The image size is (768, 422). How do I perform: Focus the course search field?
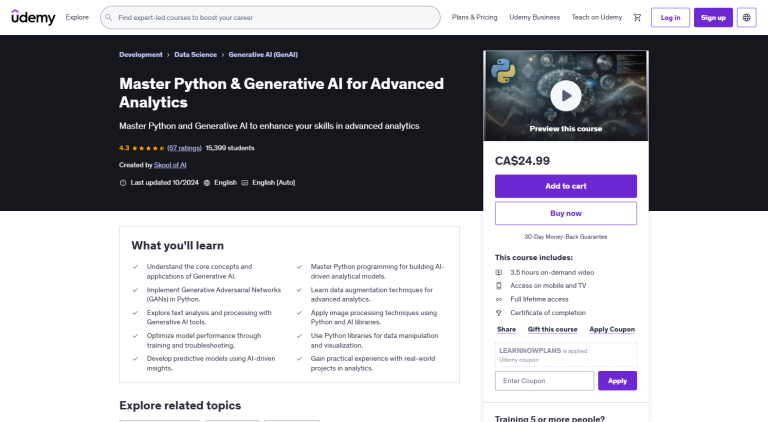coord(270,18)
